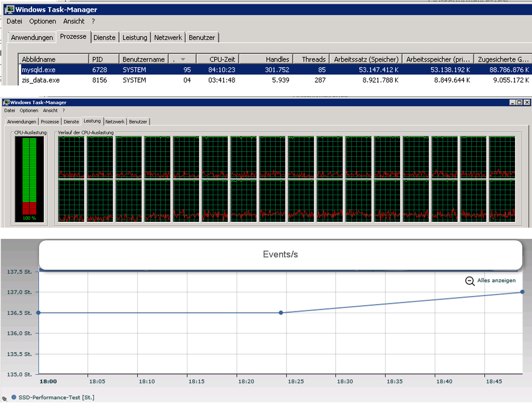532x403 pixels.
Task: Click the small Task Manager window's title bar icon
Action: pyautogui.click(x=5, y=103)
